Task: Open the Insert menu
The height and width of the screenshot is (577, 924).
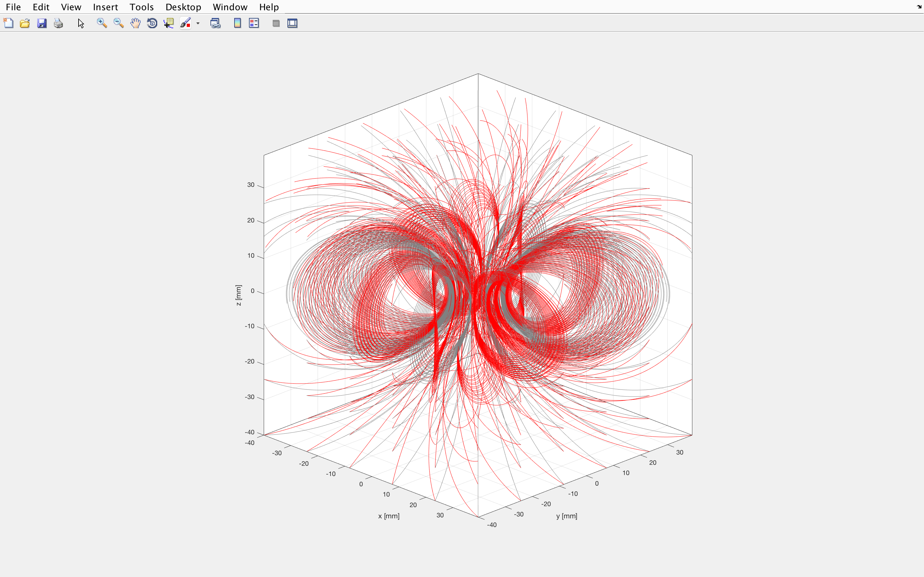Action: tap(105, 7)
